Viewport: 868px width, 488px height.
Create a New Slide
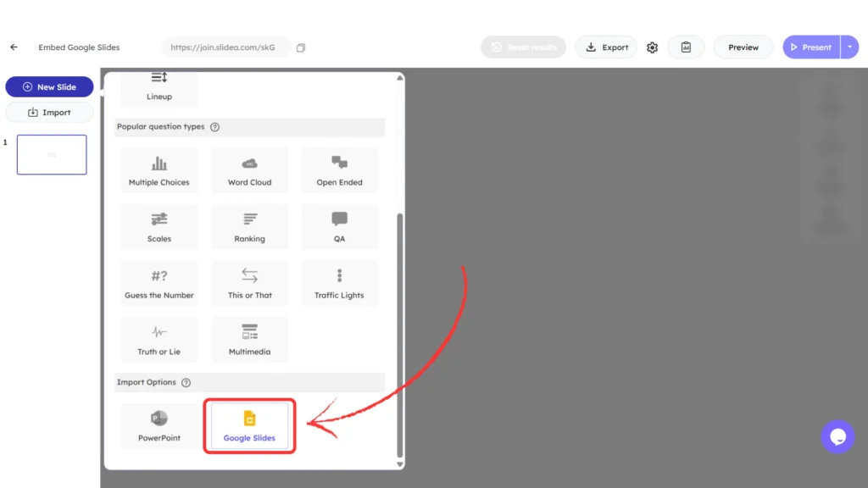click(49, 86)
